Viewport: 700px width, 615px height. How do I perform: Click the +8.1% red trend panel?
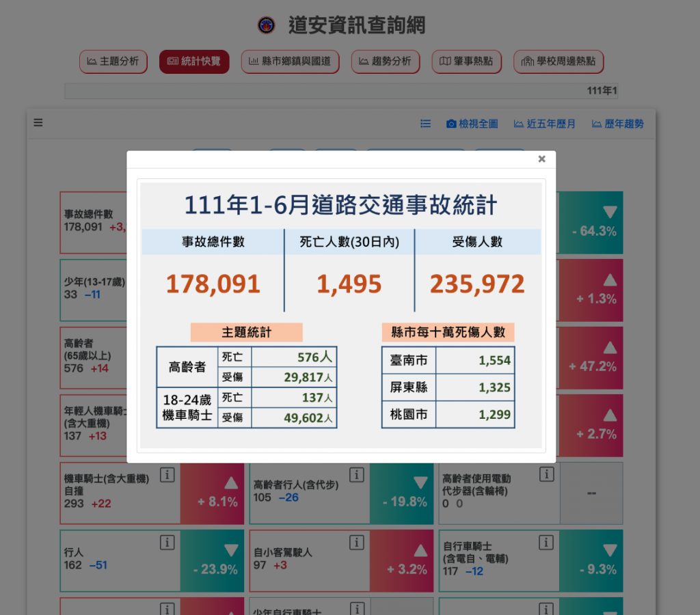click(213, 493)
